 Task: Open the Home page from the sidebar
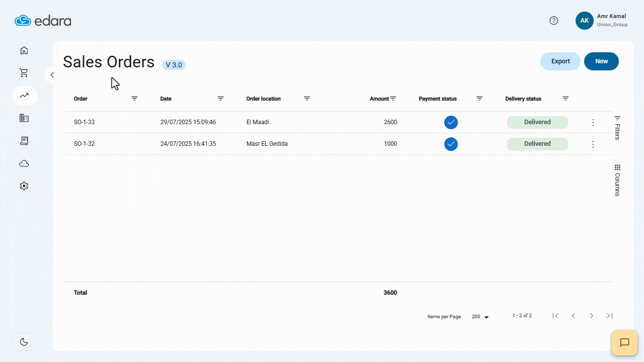24,50
